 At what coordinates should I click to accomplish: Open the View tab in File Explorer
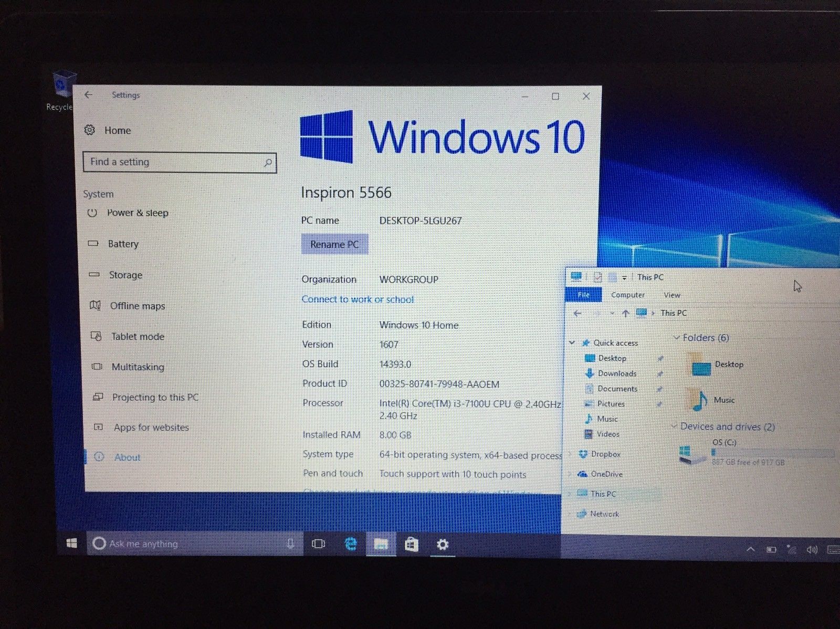(x=671, y=295)
